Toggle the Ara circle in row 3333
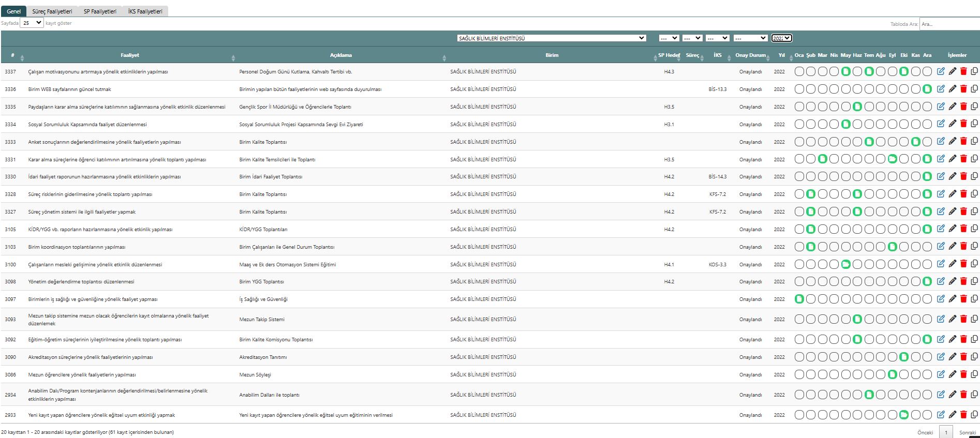The height and width of the screenshot is (438, 980). pos(927,142)
